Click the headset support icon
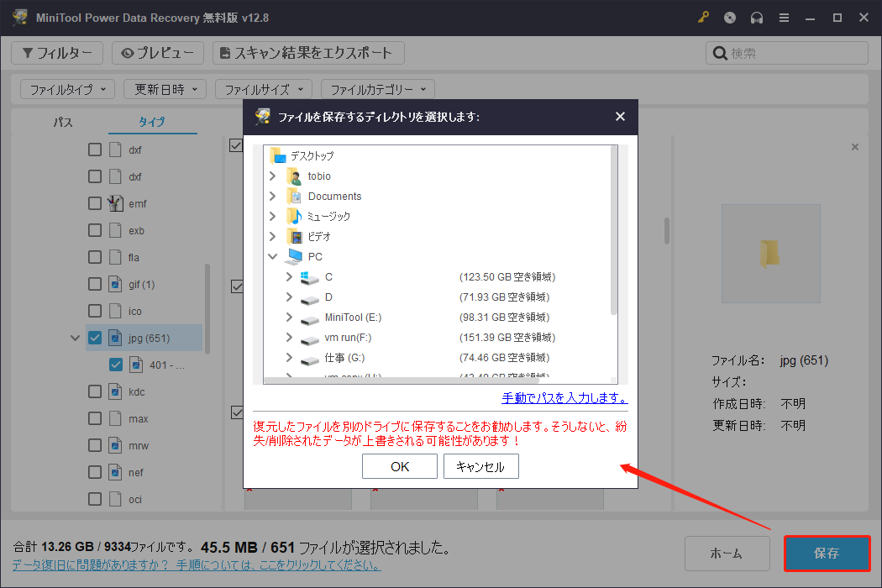The image size is (882, 588). [757, 17]
